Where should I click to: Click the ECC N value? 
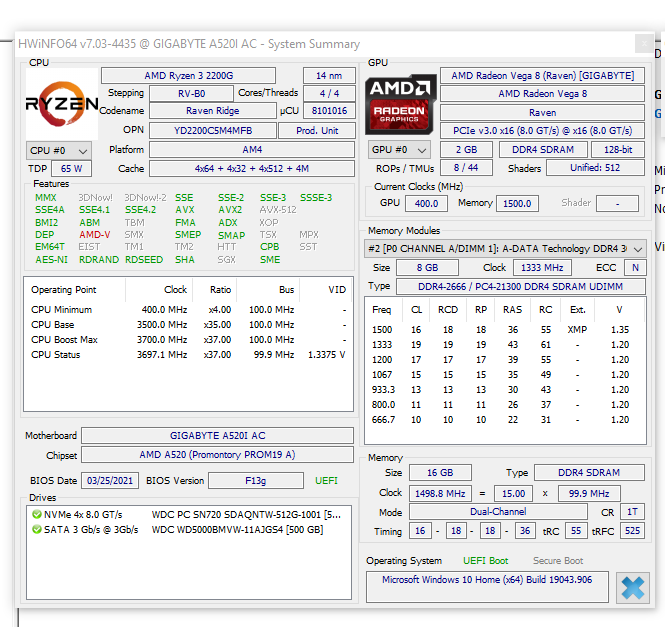[635, 268]
